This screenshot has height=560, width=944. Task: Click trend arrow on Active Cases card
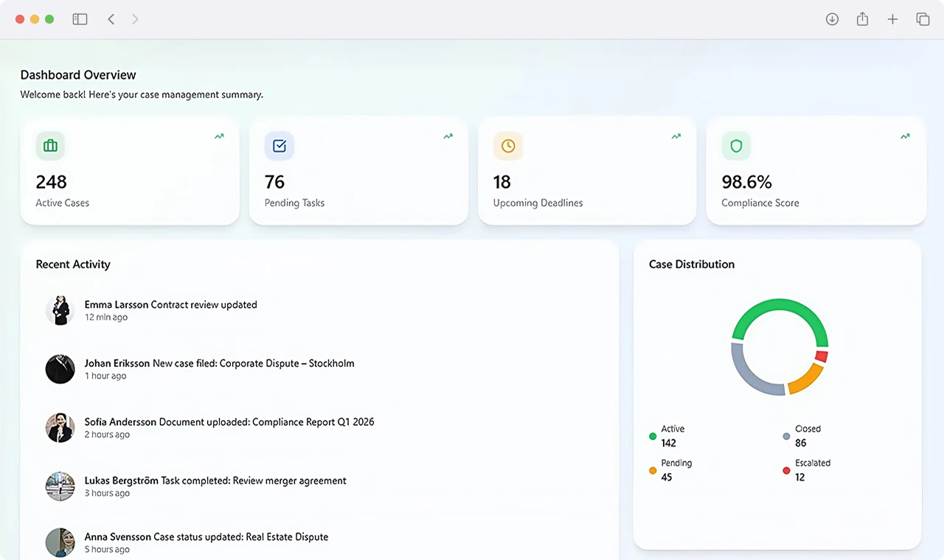click(219, 136)
